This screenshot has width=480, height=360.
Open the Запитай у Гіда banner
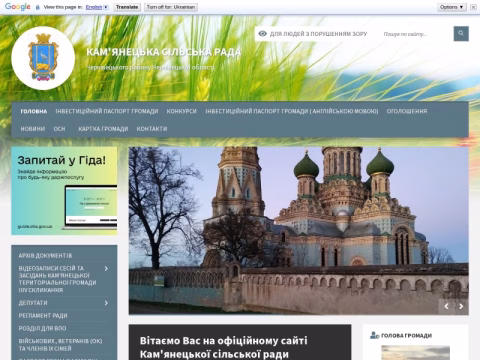point(64,191)
